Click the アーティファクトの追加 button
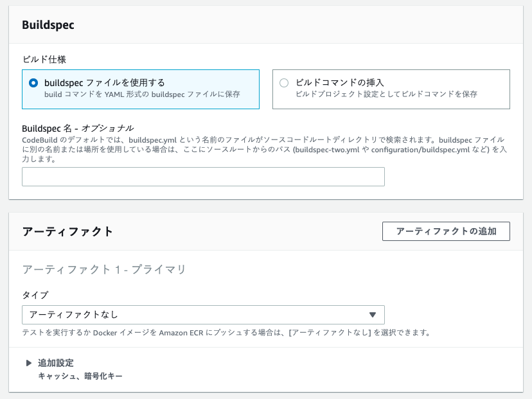The image size is (532, 399). [x=447, y=231]
